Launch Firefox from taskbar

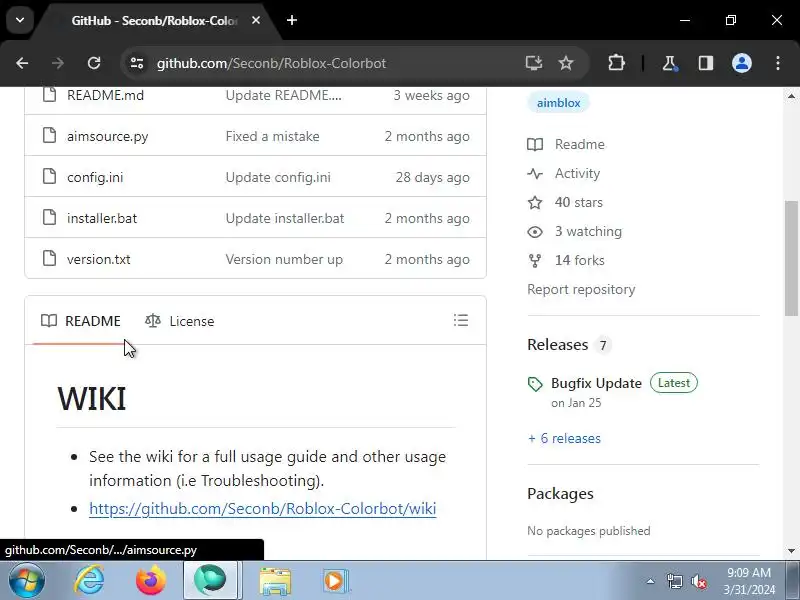pos(151,581)
